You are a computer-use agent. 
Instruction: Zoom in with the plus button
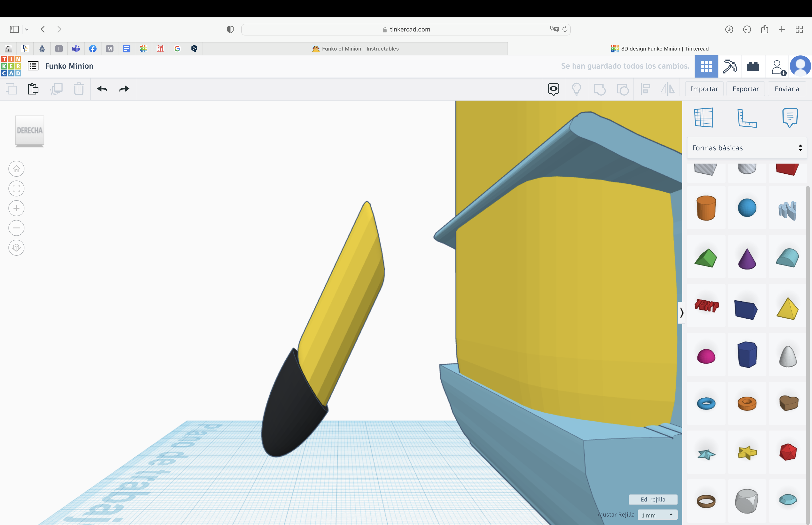pos(16,208)
